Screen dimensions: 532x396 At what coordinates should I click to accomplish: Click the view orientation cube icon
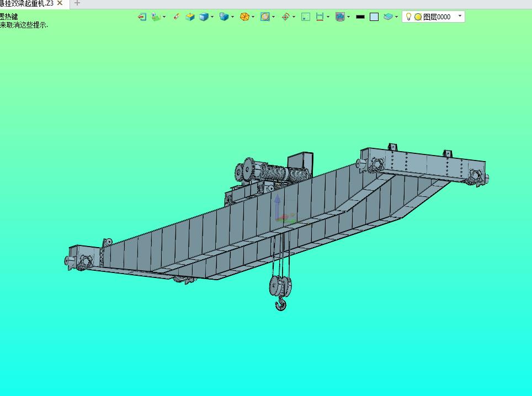[x=224, y=17]
